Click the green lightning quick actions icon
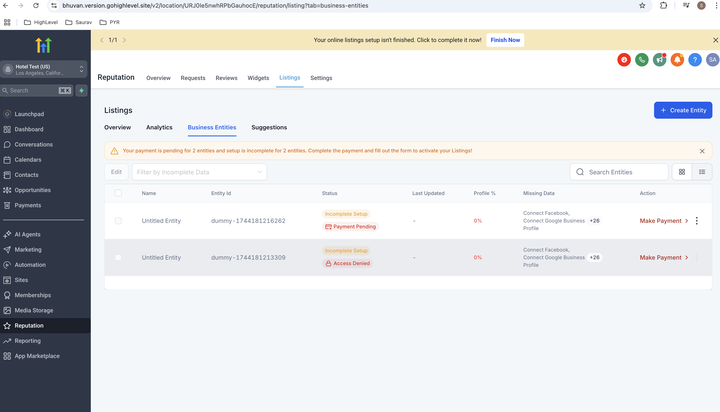 pyautogui.click(x=82, y=90)
